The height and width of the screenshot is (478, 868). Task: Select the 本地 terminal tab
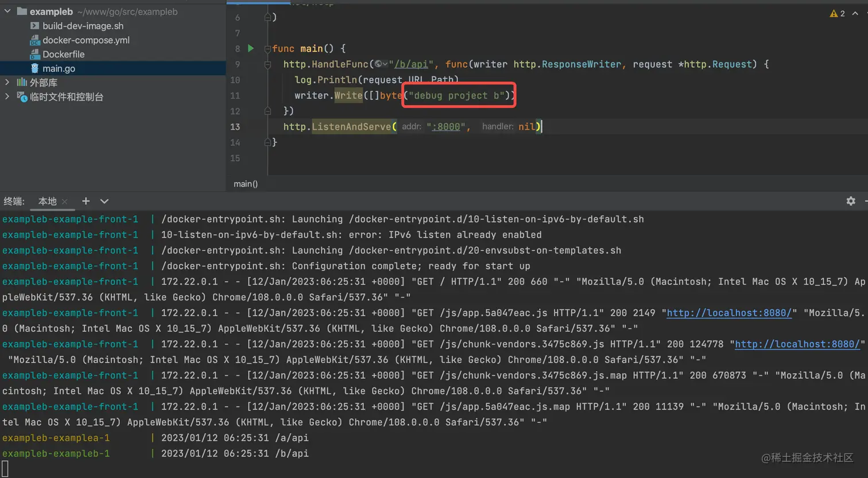pyautogui.click(x=48, y=201)
